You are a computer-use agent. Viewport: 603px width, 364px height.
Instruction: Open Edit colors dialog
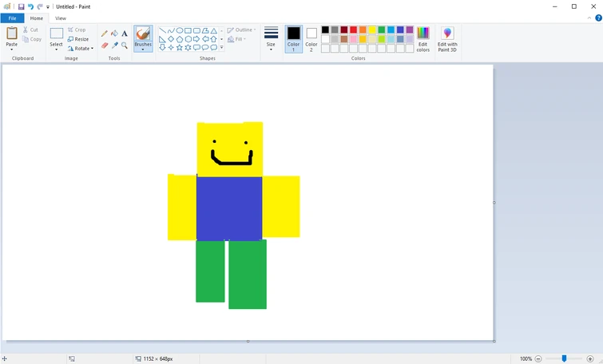pos(423,39)
